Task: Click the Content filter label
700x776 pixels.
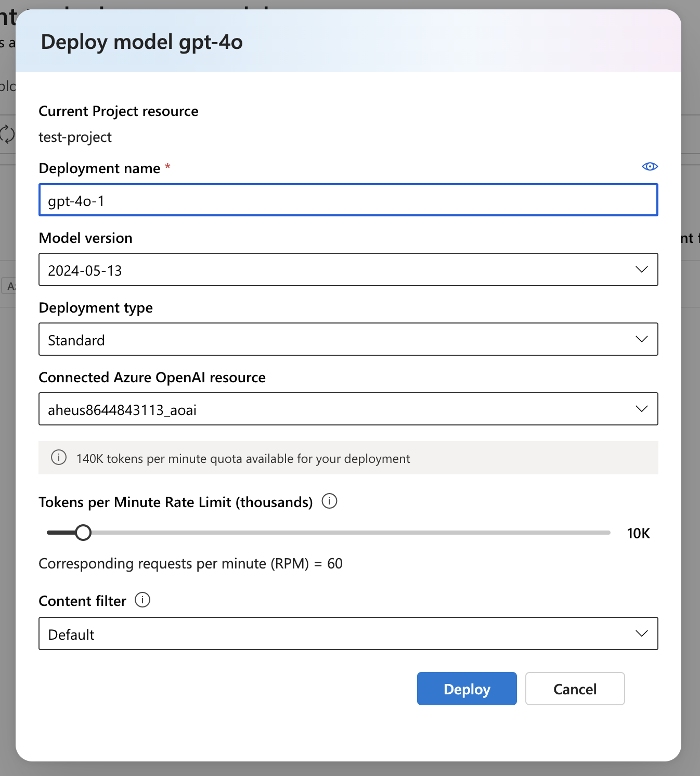Action: 83,601
